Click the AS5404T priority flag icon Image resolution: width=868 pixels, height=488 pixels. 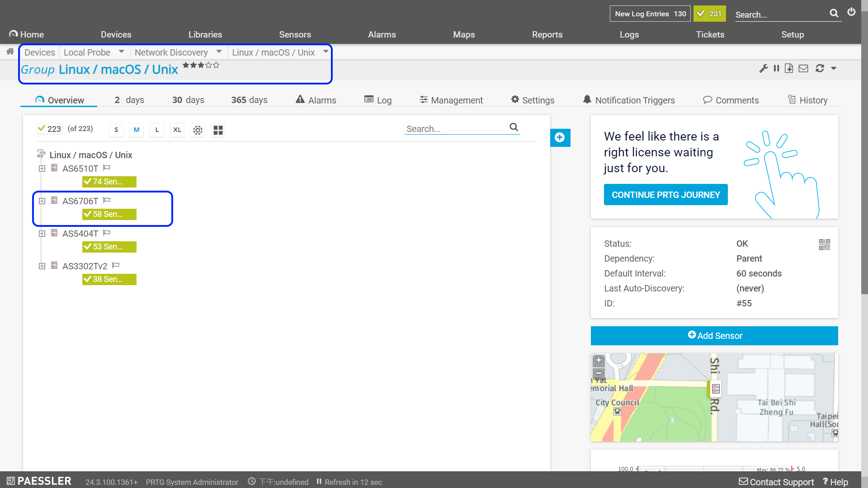click(x=107, y=233)
